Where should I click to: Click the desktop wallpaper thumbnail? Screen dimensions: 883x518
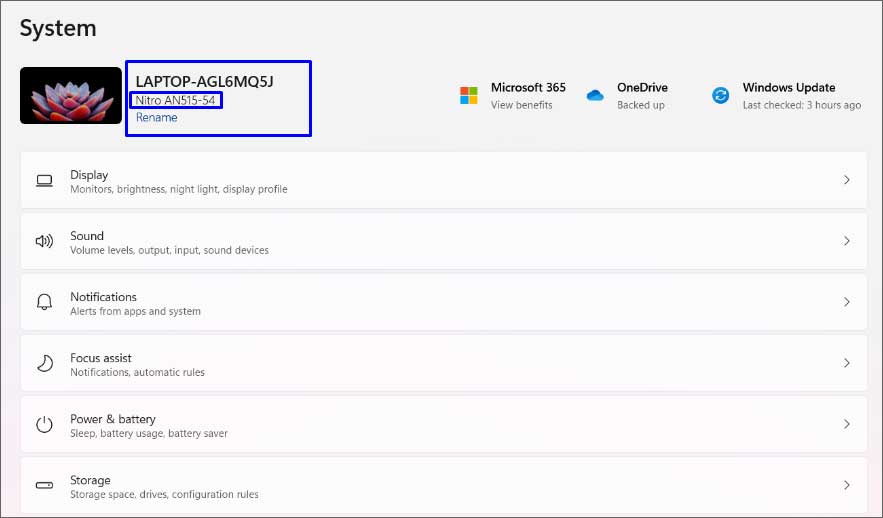coord(71,96)
